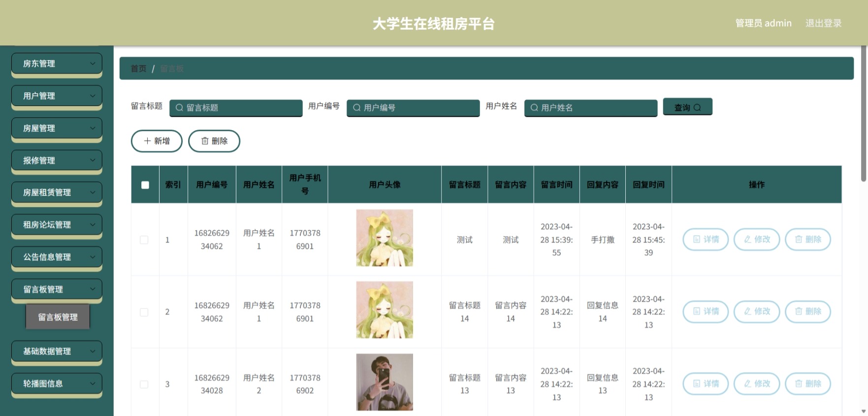Screen dimensions: 868x416
Task: Click 删除 trash icon in row 2
Action: pyautogui.click(x=799, y=311)
